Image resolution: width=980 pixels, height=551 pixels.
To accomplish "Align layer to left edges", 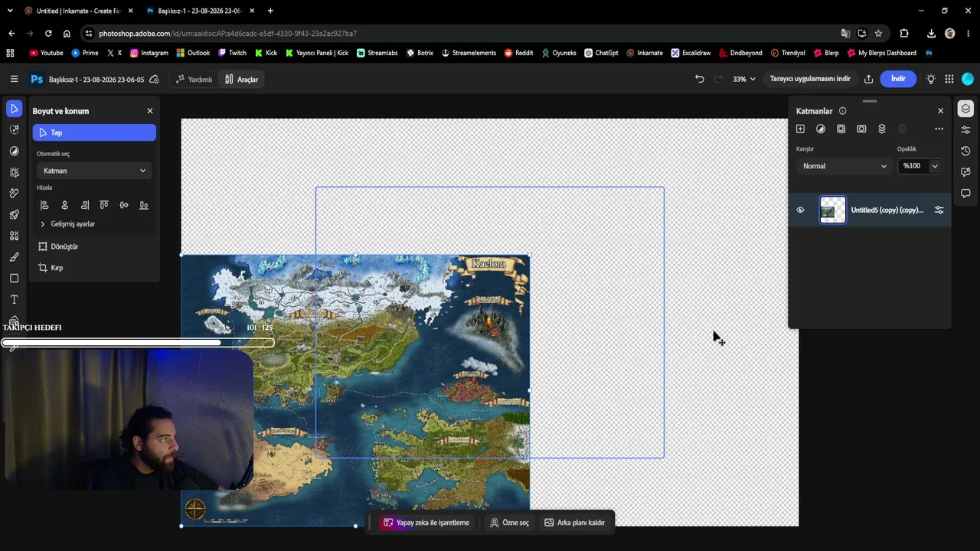I will (x=44, y=205).
